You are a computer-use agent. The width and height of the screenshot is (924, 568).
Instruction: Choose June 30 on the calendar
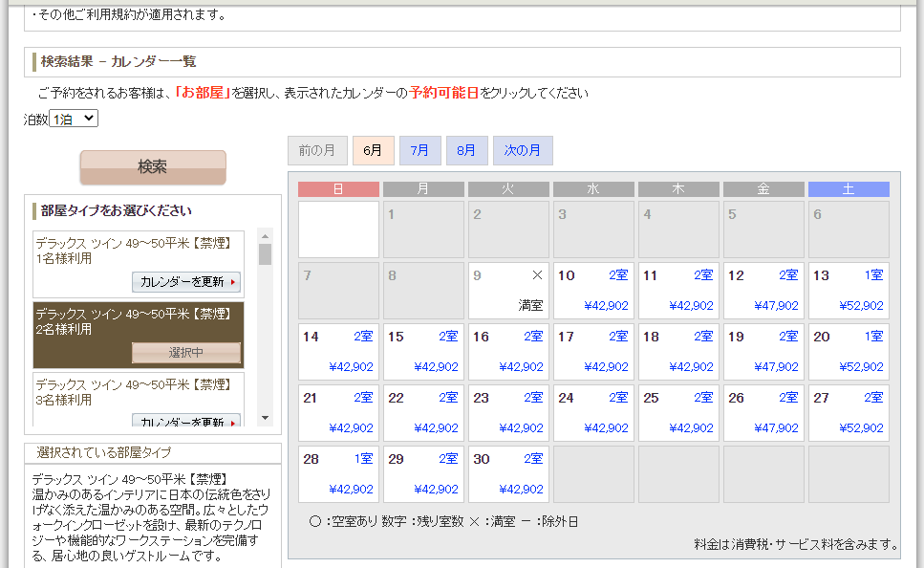[x=508, y=475]
